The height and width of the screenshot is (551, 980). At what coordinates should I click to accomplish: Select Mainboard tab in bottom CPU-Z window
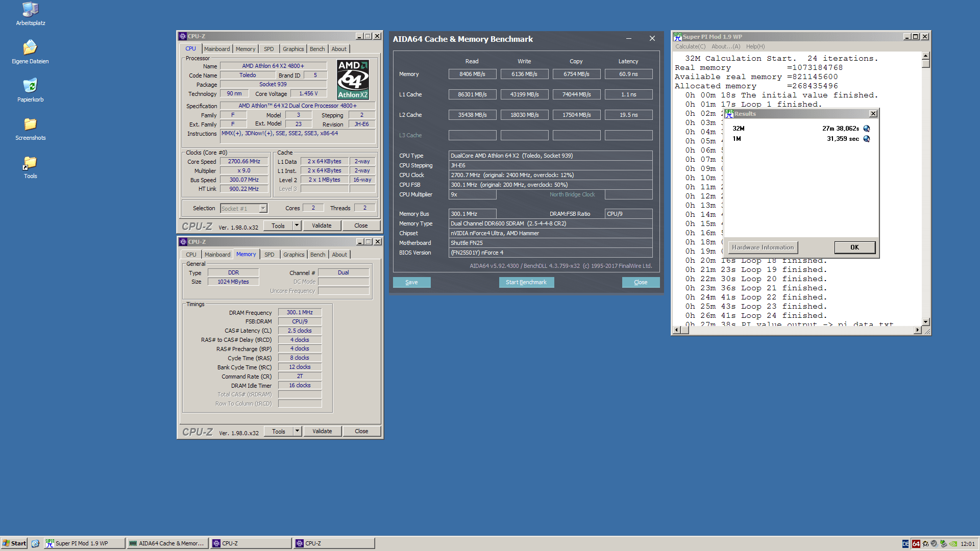tap(217, 255)
